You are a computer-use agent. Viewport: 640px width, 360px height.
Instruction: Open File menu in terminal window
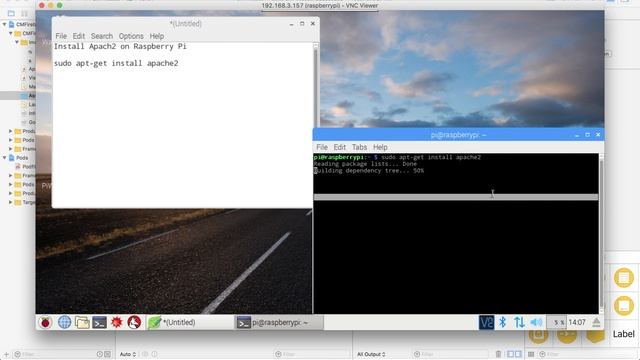coord(322,147)
